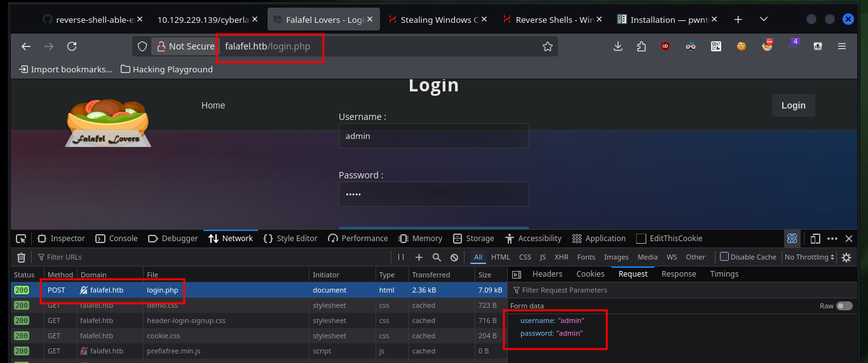
Task: Click the Home navigation link
Action: (x=213, y=105)
